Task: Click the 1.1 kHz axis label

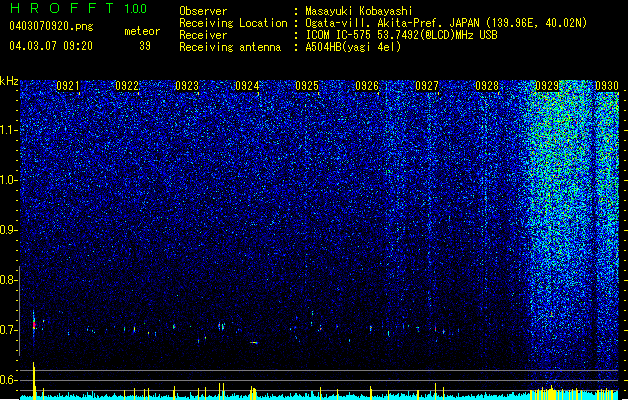Action: [x=8, y=130]
